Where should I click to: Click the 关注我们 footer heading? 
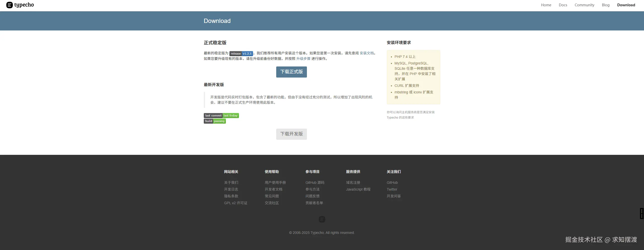coord(394,172)
